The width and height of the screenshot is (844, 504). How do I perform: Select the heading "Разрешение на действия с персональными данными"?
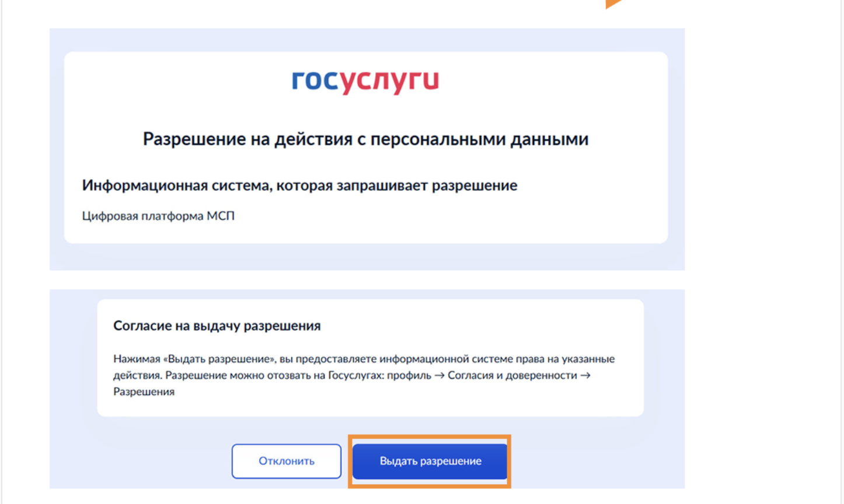click(365, 139)
